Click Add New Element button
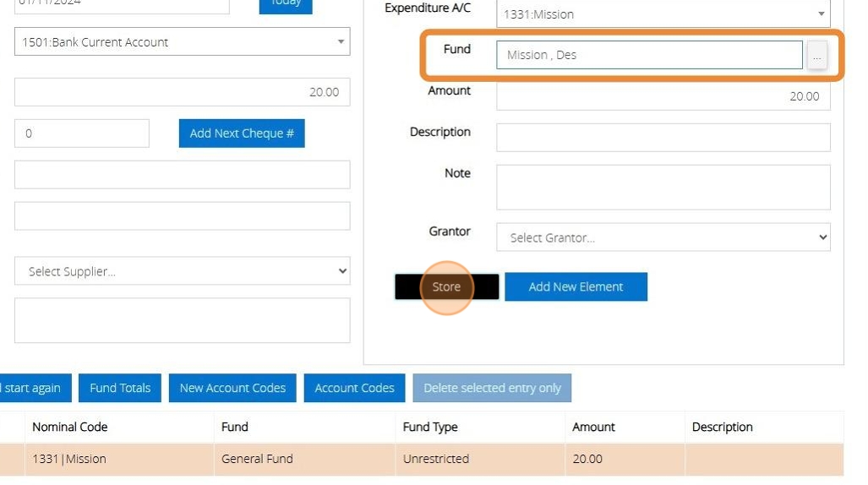 [576, 286]
